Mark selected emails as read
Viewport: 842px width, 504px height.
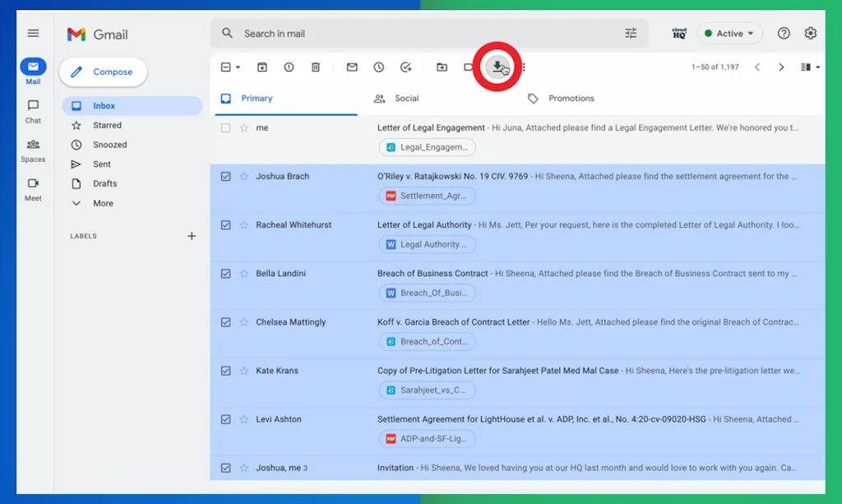(351, 67)
